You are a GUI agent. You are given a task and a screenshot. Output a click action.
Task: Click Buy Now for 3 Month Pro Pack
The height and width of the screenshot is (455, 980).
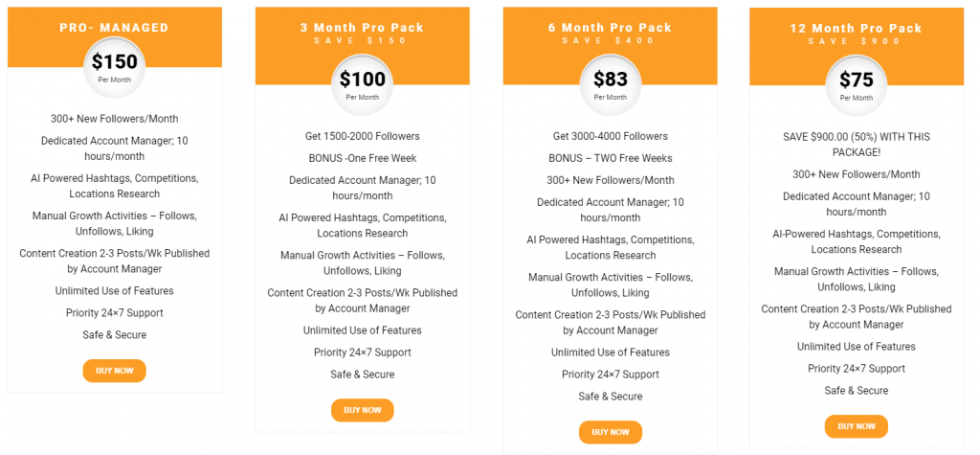(x=362, y=410)
